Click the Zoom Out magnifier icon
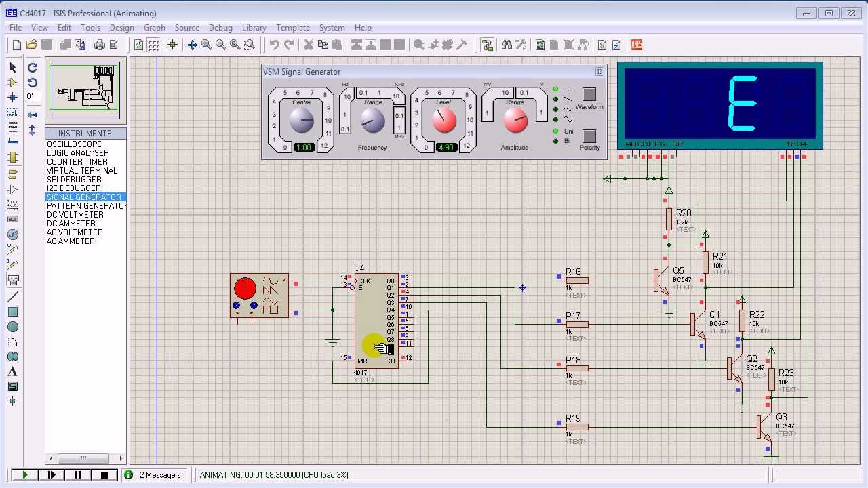 (220, 45)
